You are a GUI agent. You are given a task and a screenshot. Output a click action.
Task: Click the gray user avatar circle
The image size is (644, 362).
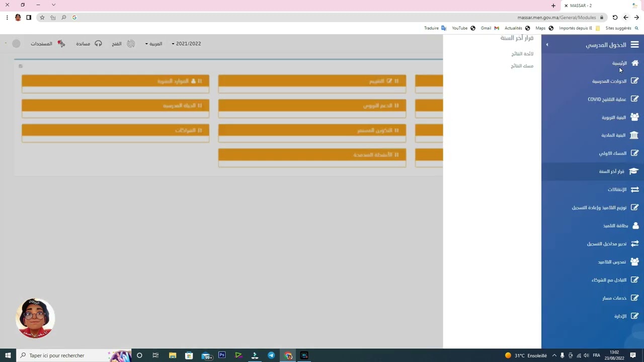(16, 44)
